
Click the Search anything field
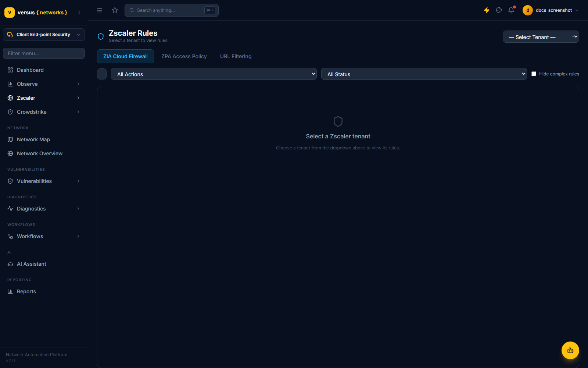172,10
